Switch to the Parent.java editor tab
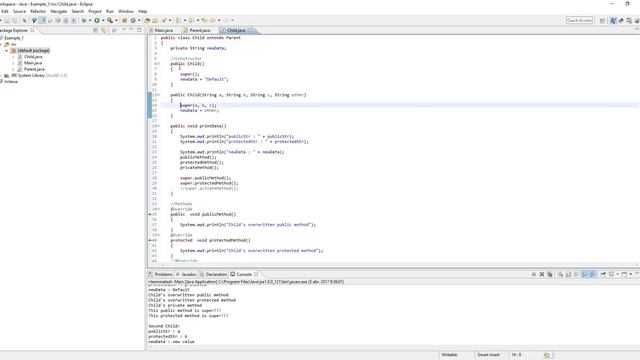 [199, 30]
